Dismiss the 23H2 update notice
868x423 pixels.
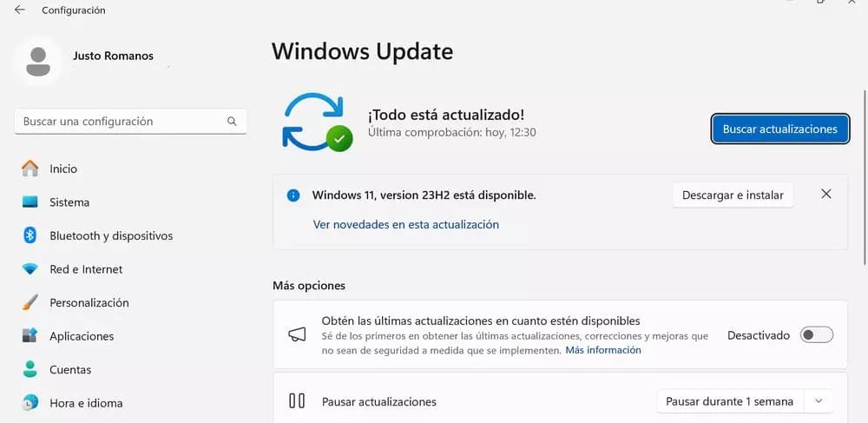826,194
